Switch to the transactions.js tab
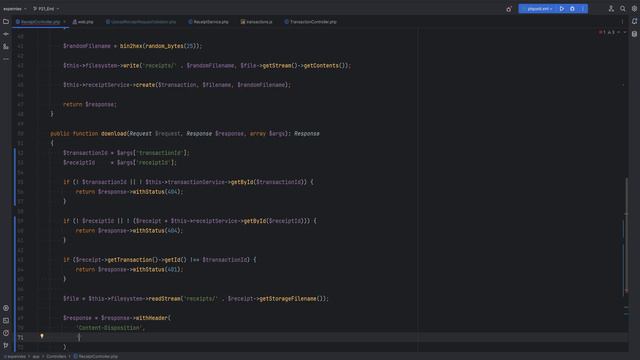 pyautogui.click(x=256, y=22)
